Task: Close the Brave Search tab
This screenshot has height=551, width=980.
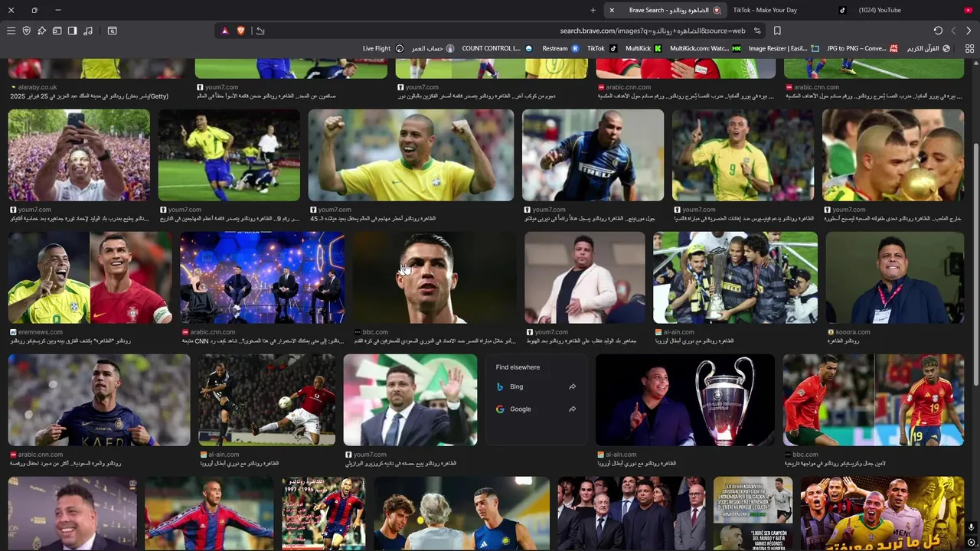Action: pyautogui.click(x=611, y=10)
